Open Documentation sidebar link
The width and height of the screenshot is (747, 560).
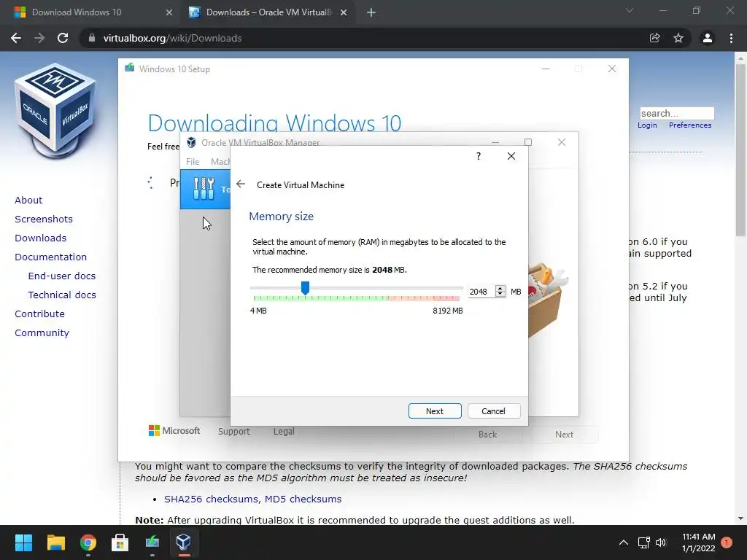tap(51, 257)
